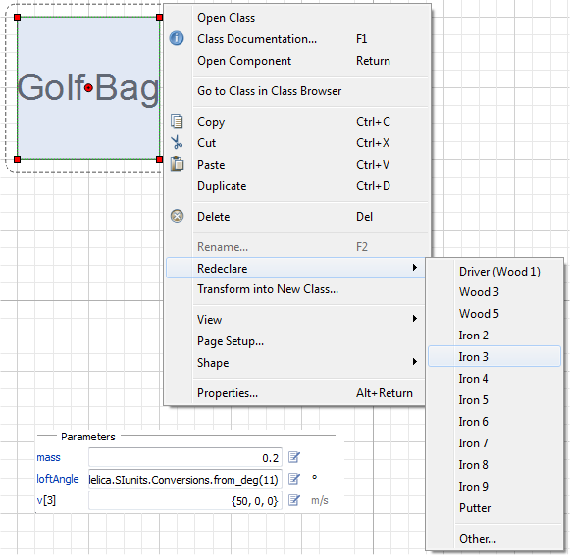Click the v[3] vector input field
Viewport: 570px width, 555px height.
pyautogui.click(x=185, y=500)
